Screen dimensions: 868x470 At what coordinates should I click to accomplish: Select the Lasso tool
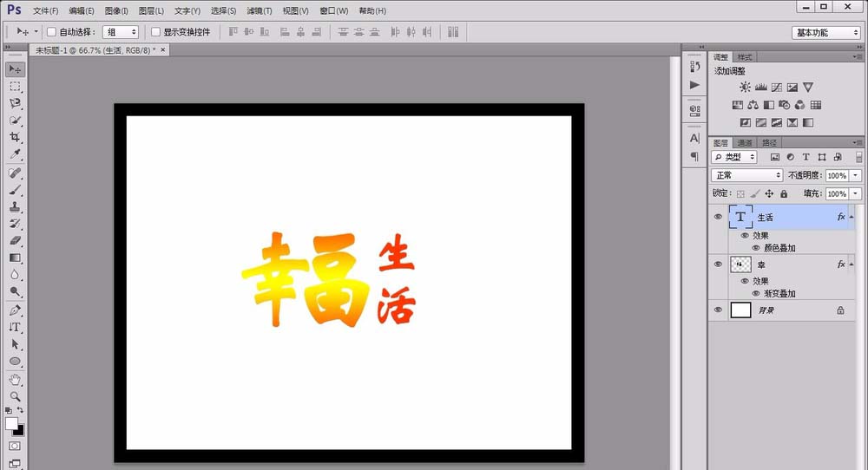tap(15, 103)
